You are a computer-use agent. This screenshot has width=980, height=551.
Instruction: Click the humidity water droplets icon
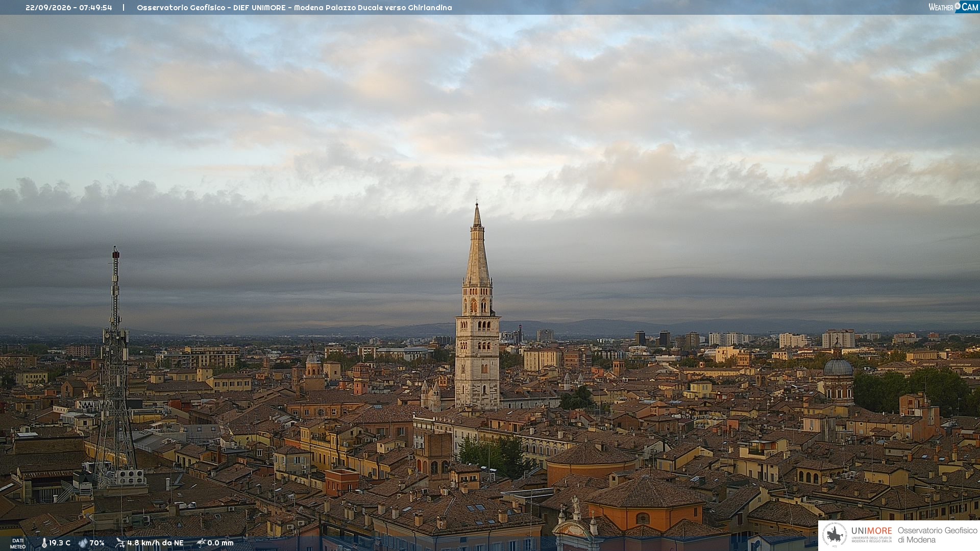click(83, 543)
